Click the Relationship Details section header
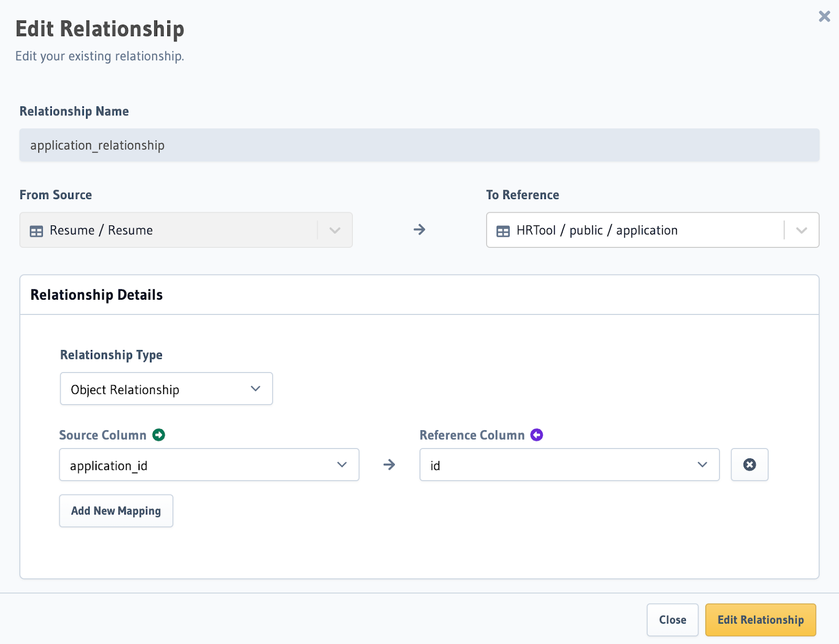 (96, 295)
